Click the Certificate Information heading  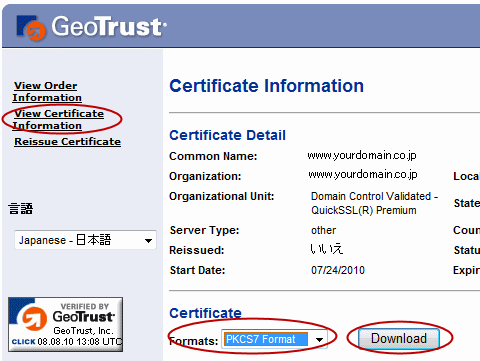(x=267, y=86)
